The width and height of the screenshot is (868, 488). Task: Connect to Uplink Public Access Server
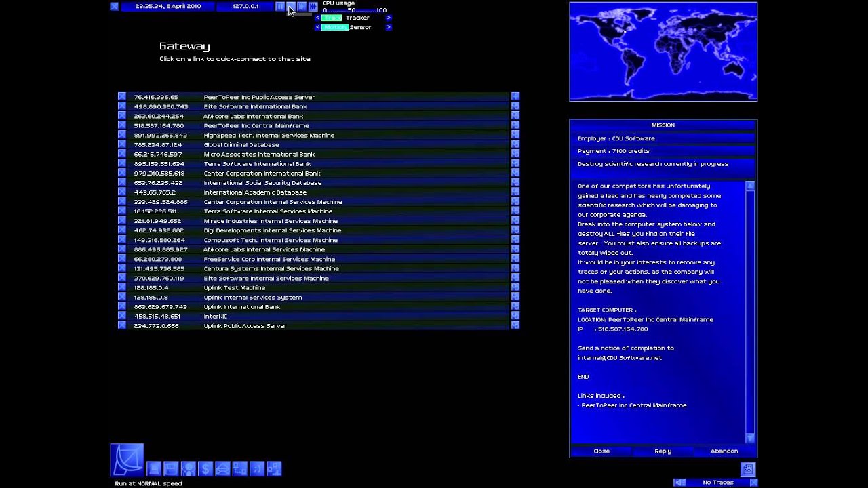click(317, 325)
